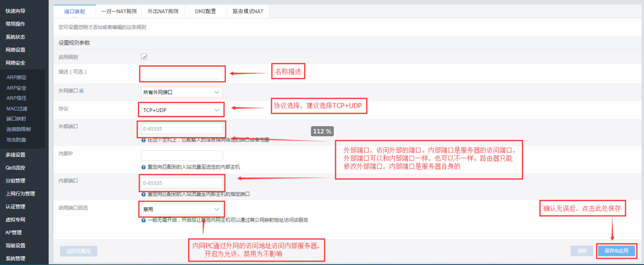This screenshot has width=644, height=265.
Task: Click help icon under 外部端口 field
Action: [x=143, y=140]
